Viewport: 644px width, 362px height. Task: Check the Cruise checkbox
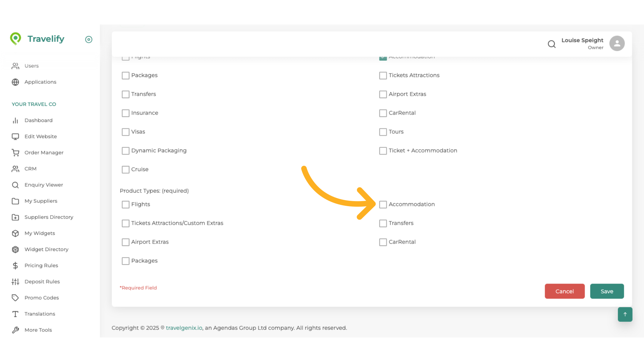125,170
